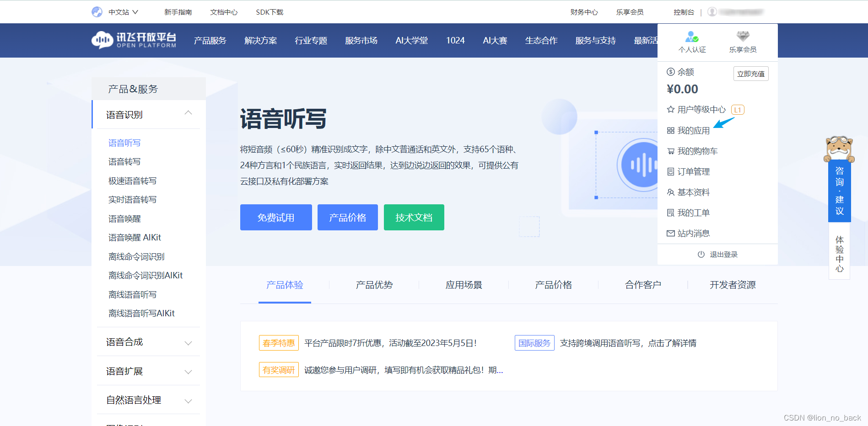
Task: Select 语音听写 in sidebar
Action: 124,143
